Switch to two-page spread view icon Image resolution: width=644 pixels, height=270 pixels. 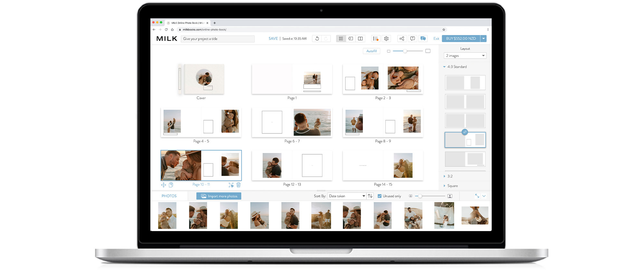360,39
